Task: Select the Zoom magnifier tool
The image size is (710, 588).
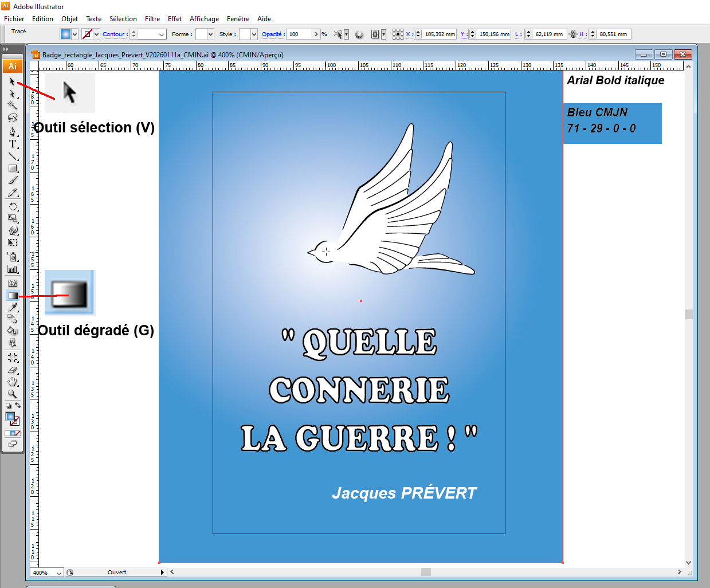Action: (x=12, y=394)
